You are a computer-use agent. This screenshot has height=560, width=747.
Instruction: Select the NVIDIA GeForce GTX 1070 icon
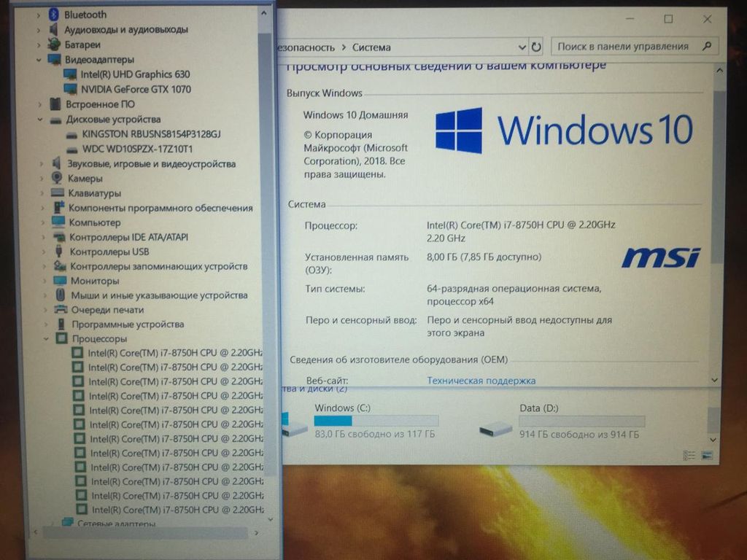(x=71, y=89)
